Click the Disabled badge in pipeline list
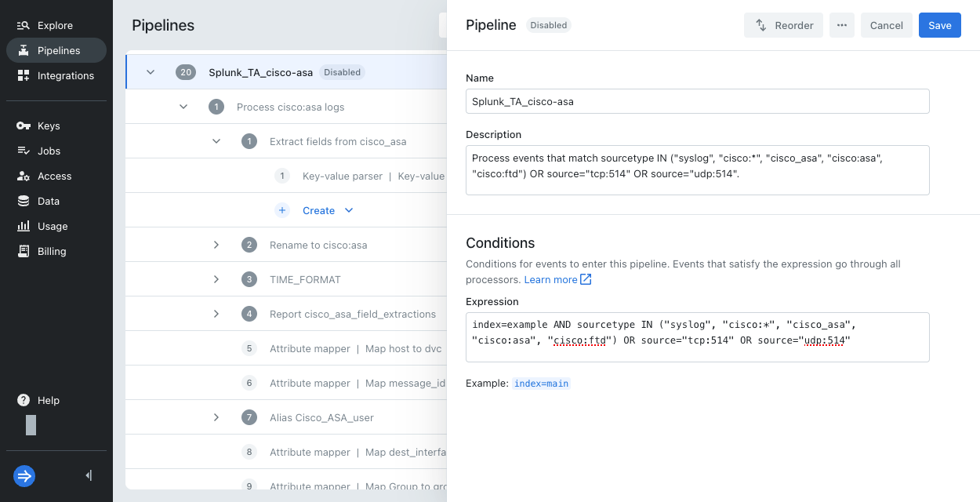The image size is (980, 502). pos(343,72)
